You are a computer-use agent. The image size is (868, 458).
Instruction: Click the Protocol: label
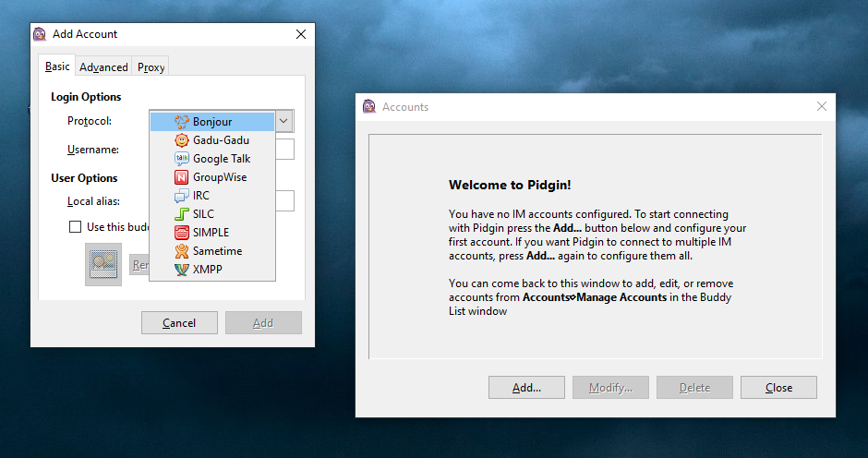point(90,121)
